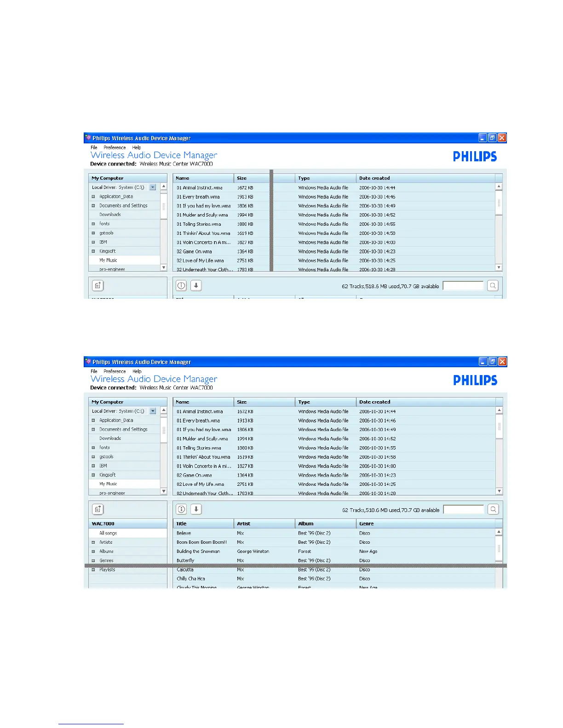Open the Help menu in the lower window

click(x=137, y=371)
